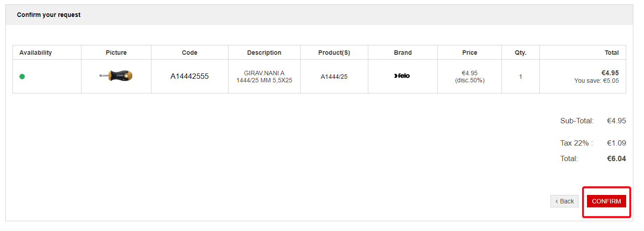Image resolution: width=644 pixels, height=231 pixels.
Task: Click the Picture column header
Action: [x=116, y=53]
